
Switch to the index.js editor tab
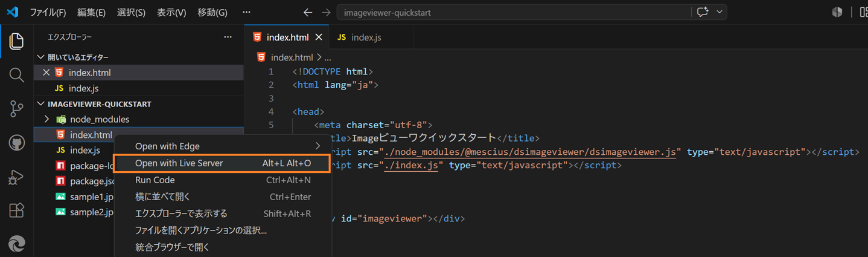(x=366, y=37)
